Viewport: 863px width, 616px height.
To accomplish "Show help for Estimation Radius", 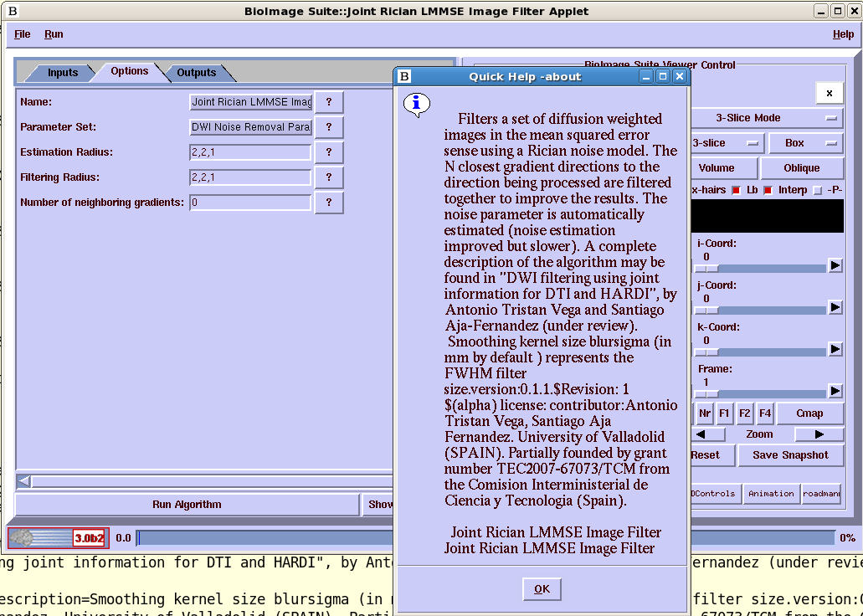I will tap(329, 152).
